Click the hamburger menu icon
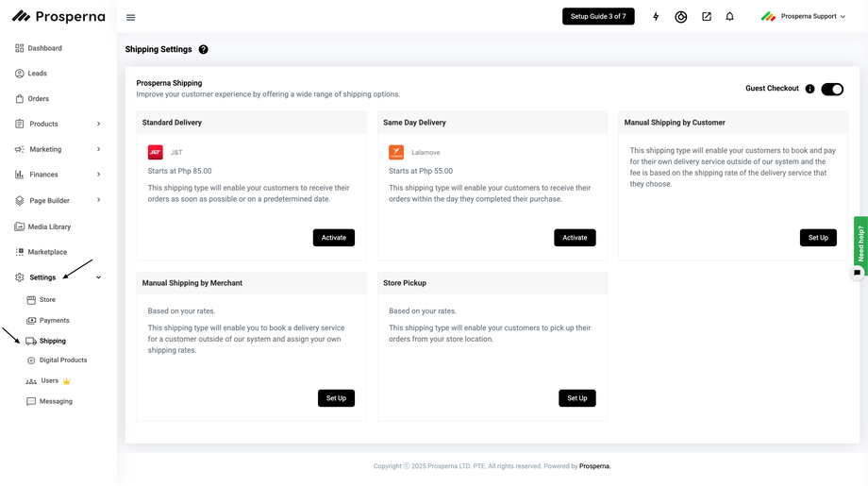Screen dimensions: 868x486 coord(130,17)
